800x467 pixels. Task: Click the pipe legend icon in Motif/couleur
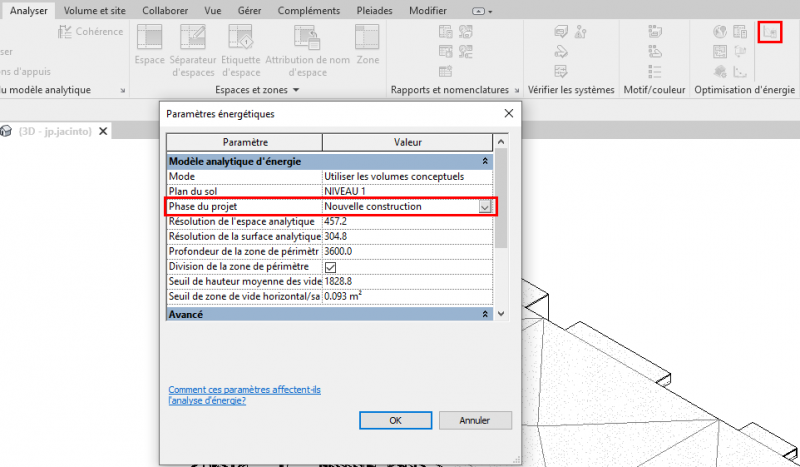[655, 52]
